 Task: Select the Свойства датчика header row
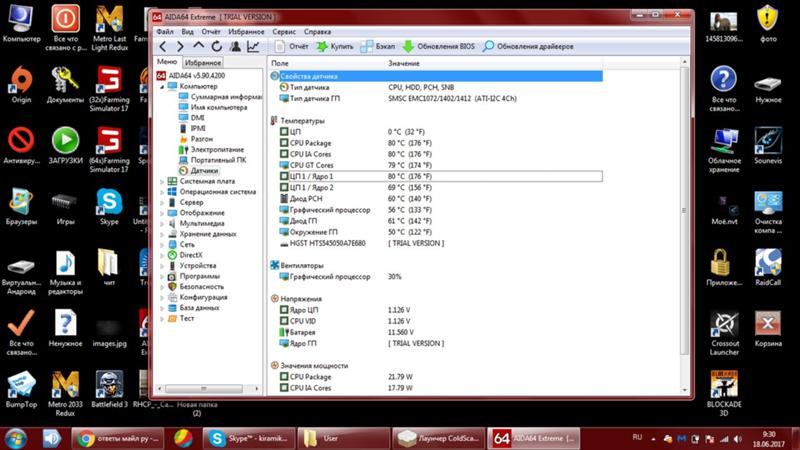436,76
